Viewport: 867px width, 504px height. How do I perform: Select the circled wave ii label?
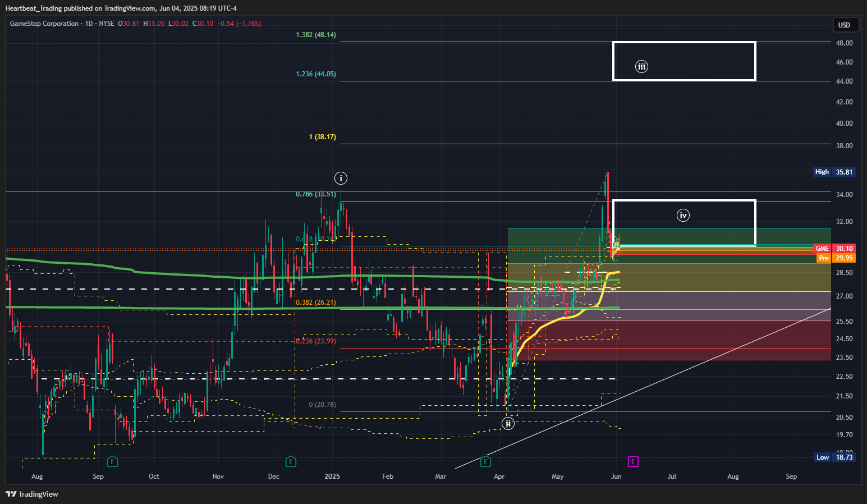[508, 423]
